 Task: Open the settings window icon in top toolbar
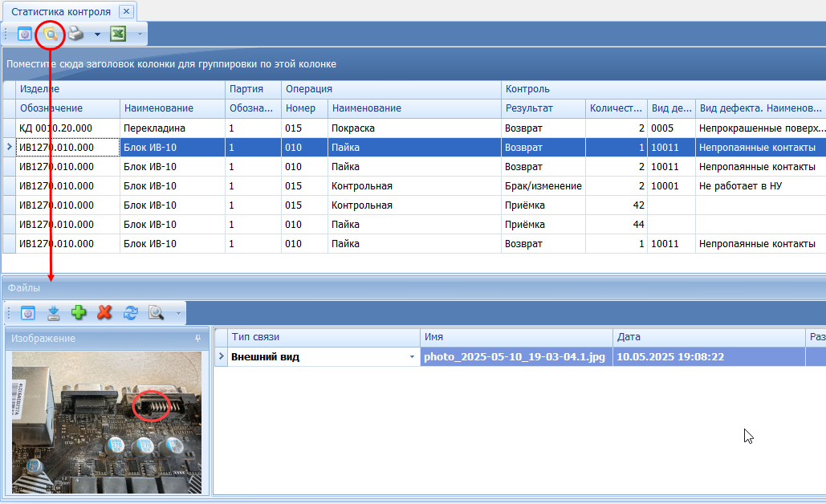pos(25,34)
